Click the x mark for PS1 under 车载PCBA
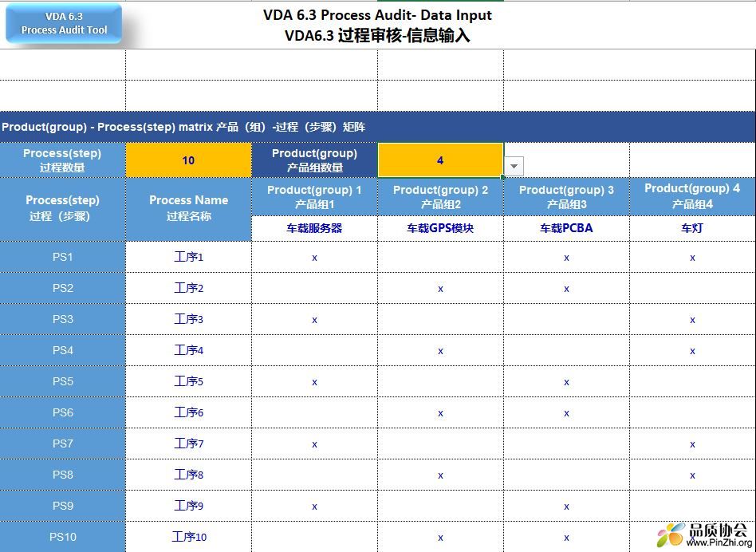756x552 pixels. [566, 258]
